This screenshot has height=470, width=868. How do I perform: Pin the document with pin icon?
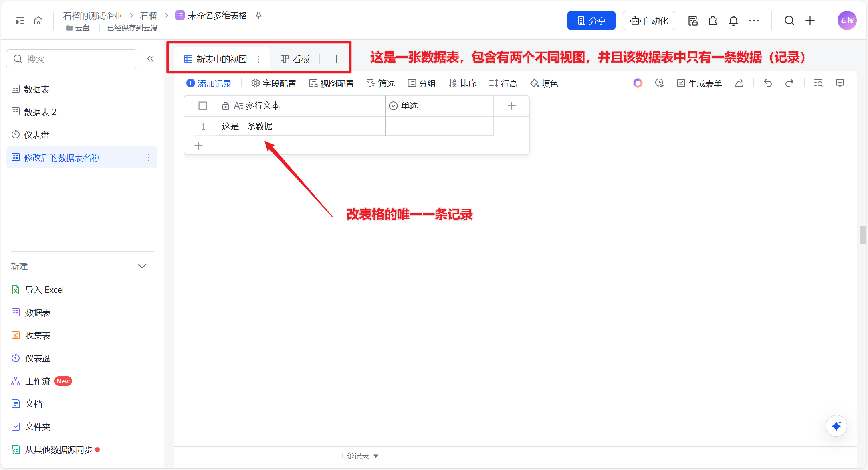pyautogui.click(x=259, y=16)
